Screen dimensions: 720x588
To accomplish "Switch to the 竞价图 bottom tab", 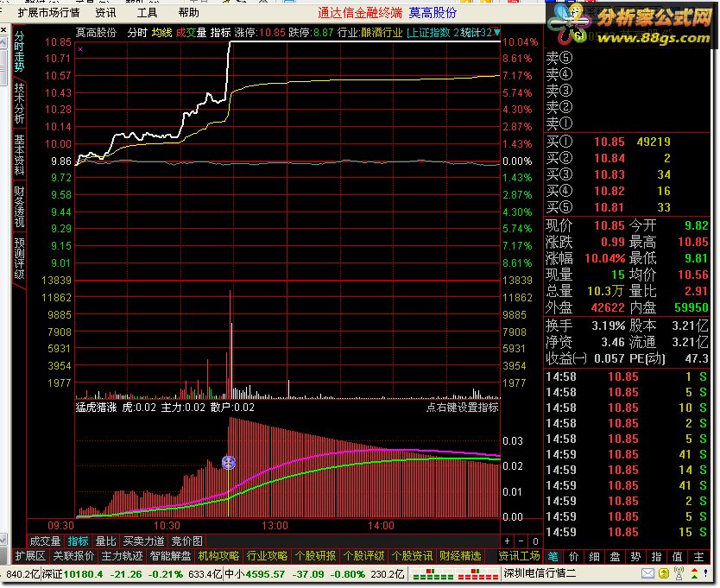I will tap(186, 541).
